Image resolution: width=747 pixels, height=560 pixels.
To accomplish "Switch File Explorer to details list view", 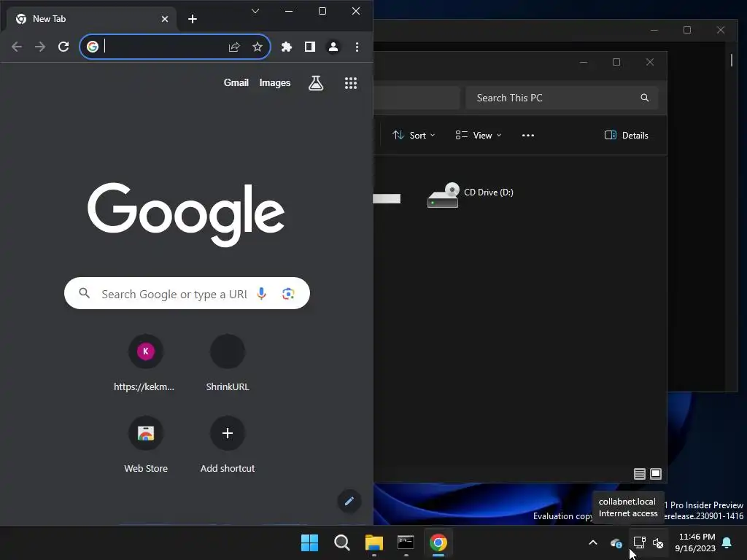I will pos(639,474).
